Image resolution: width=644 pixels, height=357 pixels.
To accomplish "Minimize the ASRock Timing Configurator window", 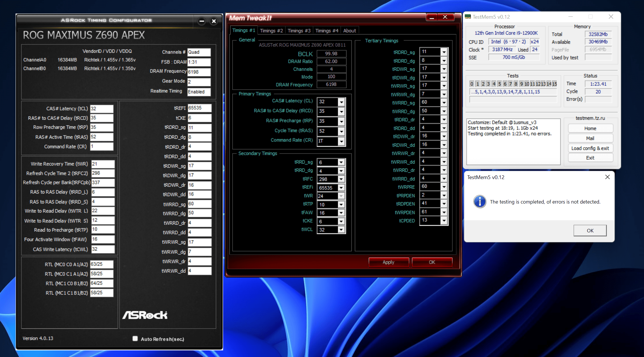I will (x=202, y=21).
